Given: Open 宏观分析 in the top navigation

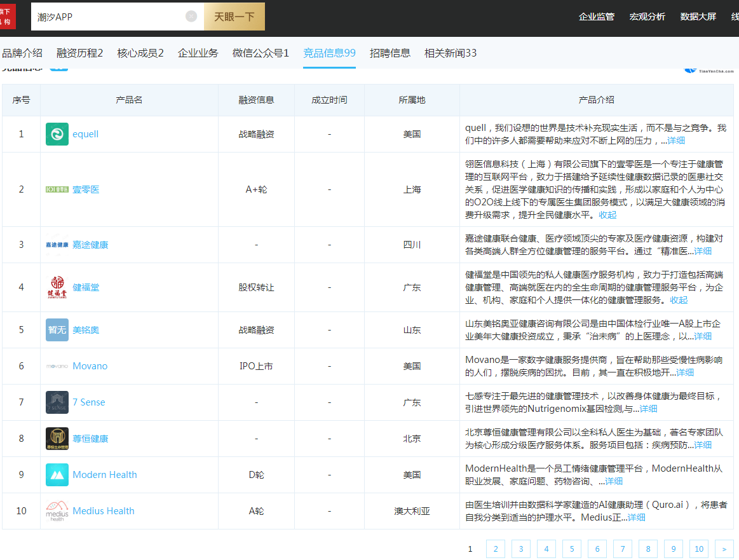Looking at the screenshot, I should pos(647,17).
